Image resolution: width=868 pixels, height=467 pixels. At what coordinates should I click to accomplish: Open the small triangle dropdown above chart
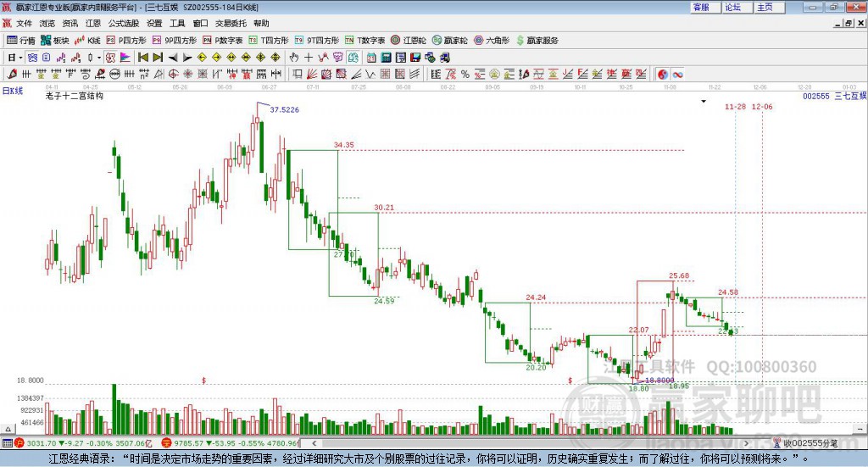coord(704,101)
